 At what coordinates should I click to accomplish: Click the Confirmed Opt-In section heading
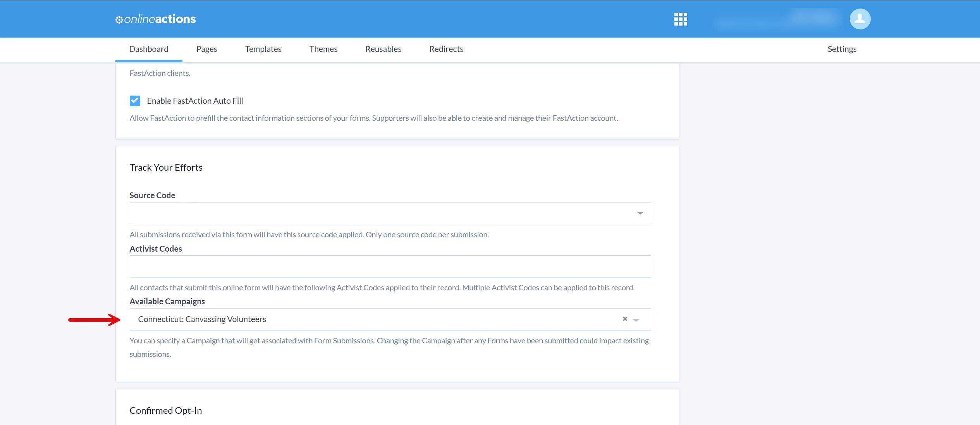point(165,411)
